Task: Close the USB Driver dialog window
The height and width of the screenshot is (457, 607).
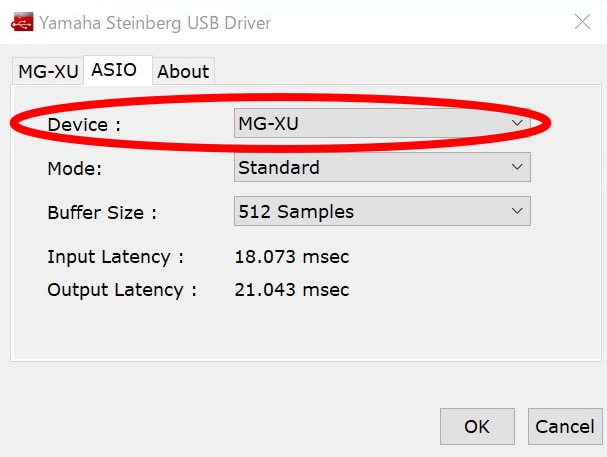Action: point(580,22)
